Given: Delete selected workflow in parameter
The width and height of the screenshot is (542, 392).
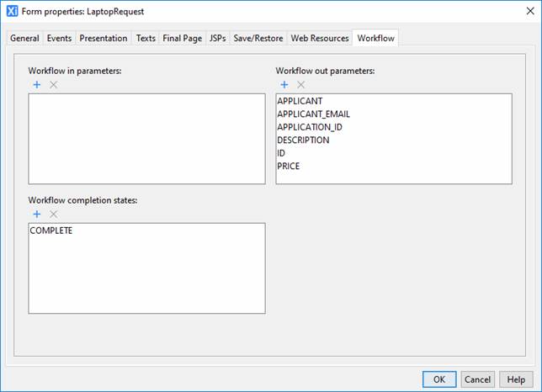Looking at the screenshot, I should coord(53,85).
